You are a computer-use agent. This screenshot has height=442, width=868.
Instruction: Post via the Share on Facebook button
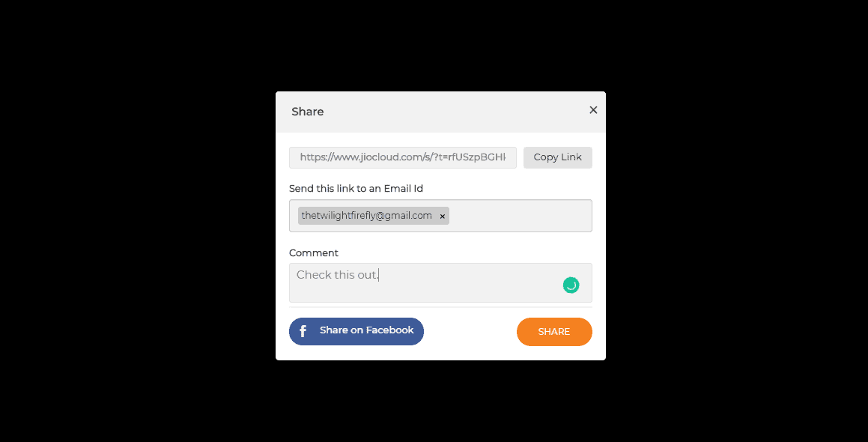(x=356, y=331)
